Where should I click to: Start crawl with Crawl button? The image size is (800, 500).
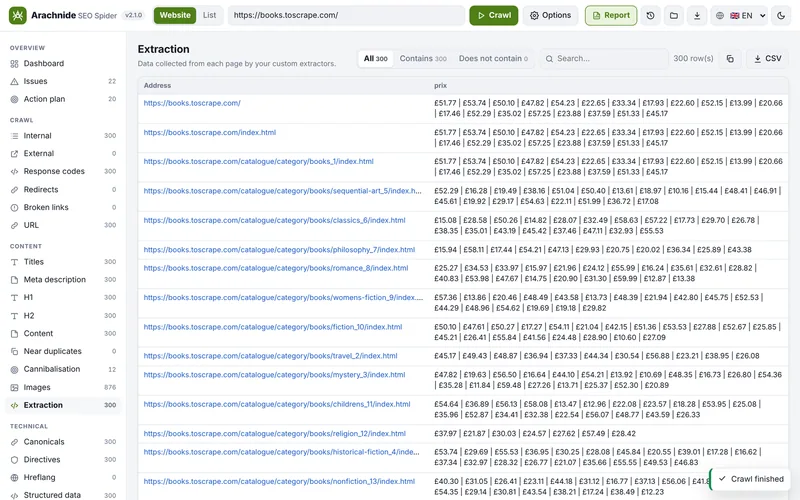(x=494, y=15)
